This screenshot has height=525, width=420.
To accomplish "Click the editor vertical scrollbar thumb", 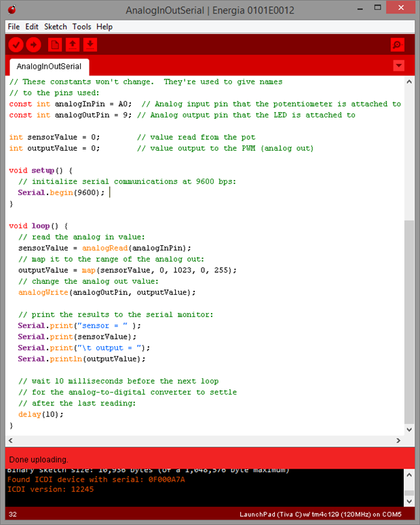I will (409, 322).
